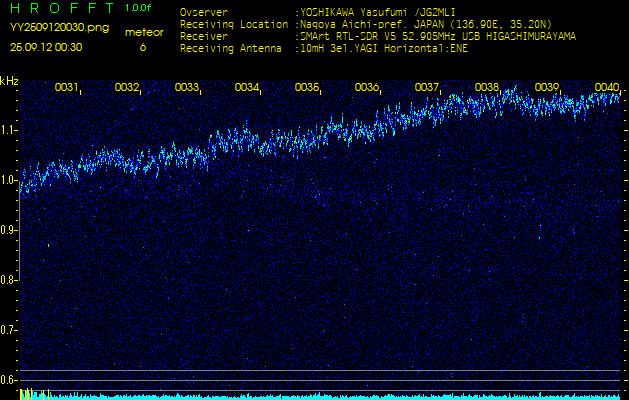Click the kHz axis unit label

tap(9, 81)
